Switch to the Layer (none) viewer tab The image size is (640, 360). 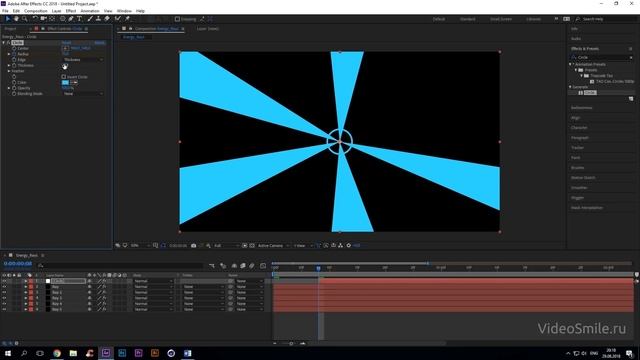click(208, 29)
